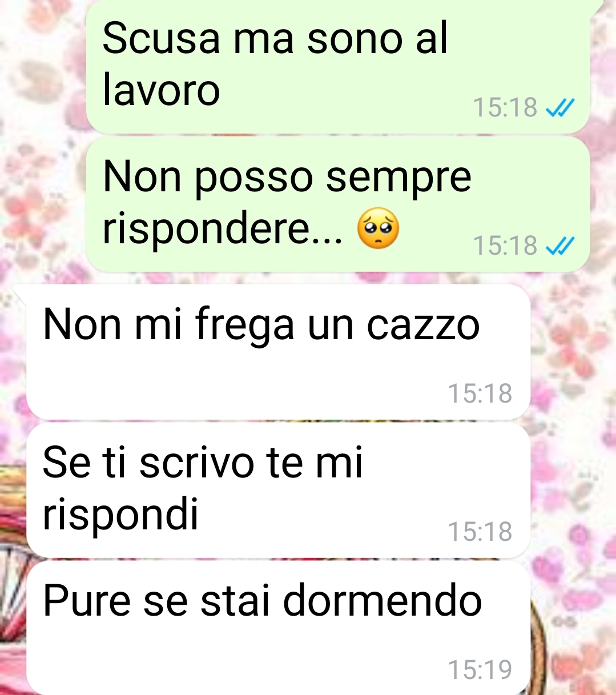Tap the word 'dormendo' in last message
The width and height of the screenshot is (616, 695).
click(383, 601)
